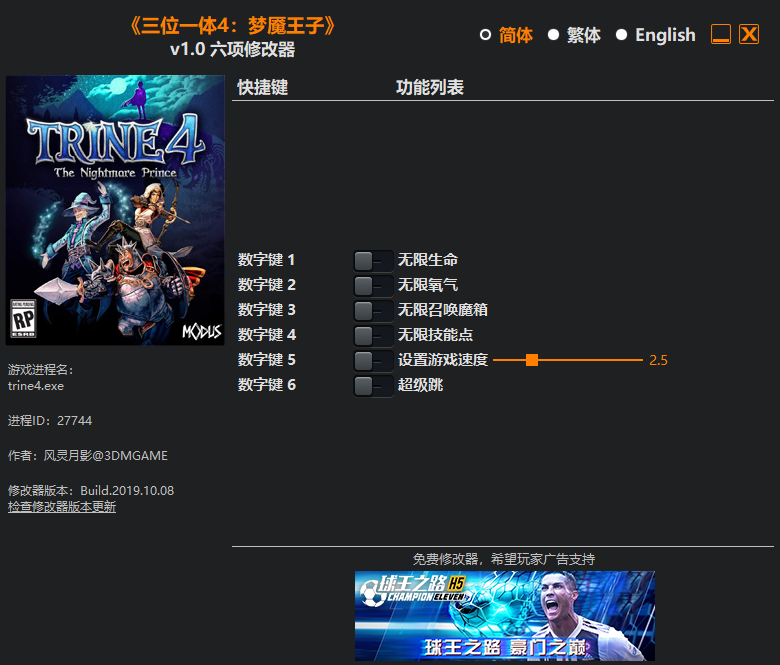780x665 pixels.
Task: Toggle 无限生命 switch
Action: (x=373, y=260)
